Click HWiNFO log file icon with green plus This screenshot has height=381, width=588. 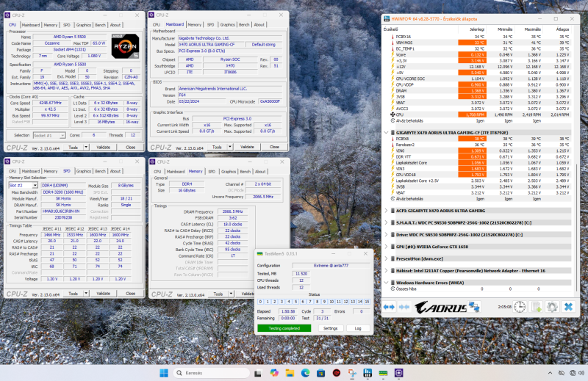[536, 307]
